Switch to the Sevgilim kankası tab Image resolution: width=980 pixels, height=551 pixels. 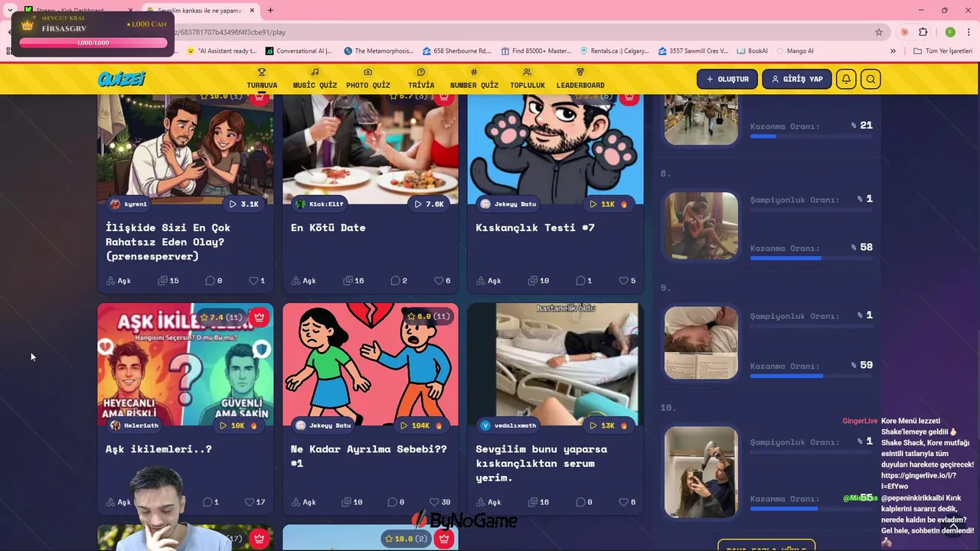click(199, 11)
